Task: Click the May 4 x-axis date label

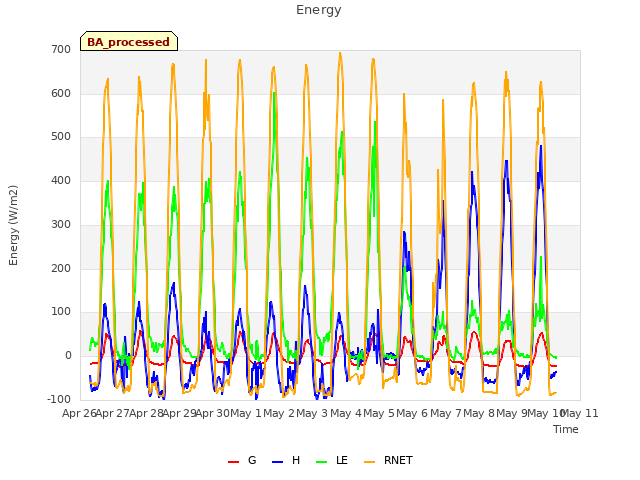Action: pyautogui.click(x=346, y=413)
